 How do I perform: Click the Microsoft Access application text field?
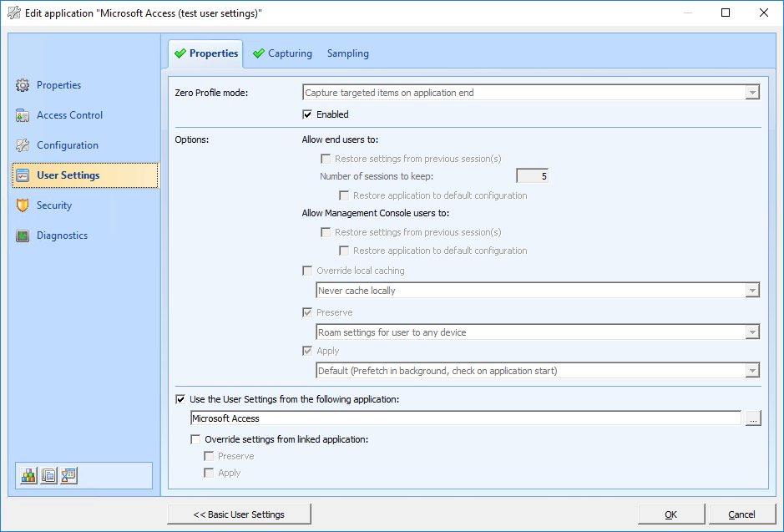465,418
